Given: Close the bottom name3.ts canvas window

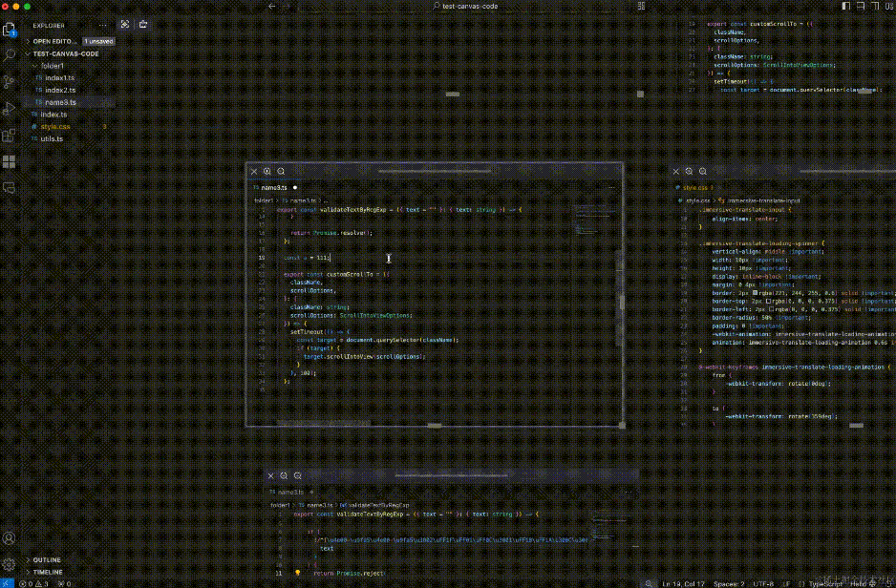Looking at the screenshot, I should pos(271,475).
